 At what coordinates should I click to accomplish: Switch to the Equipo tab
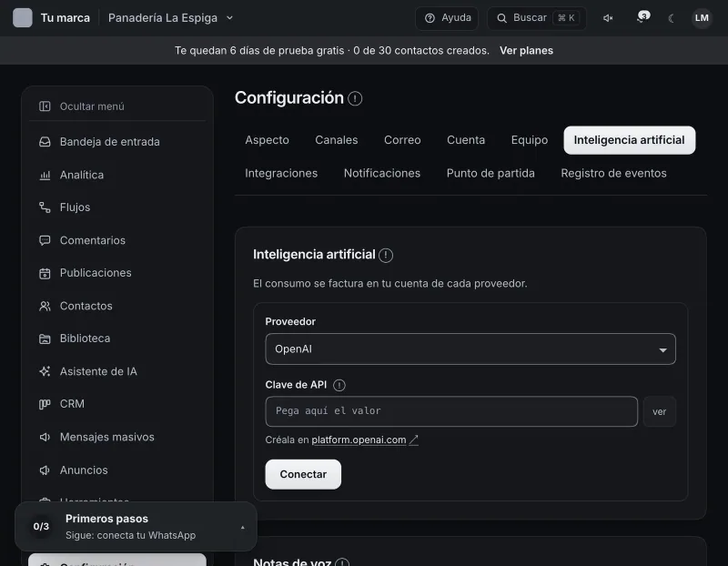click(530, 140)
